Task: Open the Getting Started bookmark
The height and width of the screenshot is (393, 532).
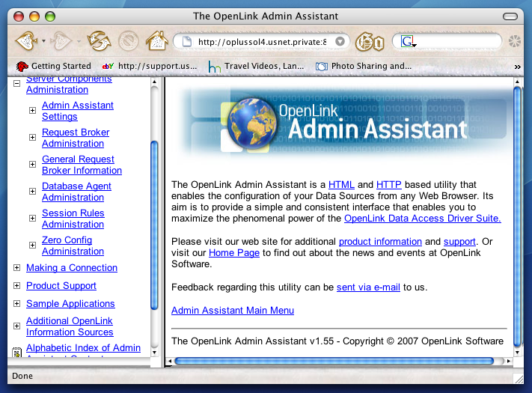Action: [53, 66]
